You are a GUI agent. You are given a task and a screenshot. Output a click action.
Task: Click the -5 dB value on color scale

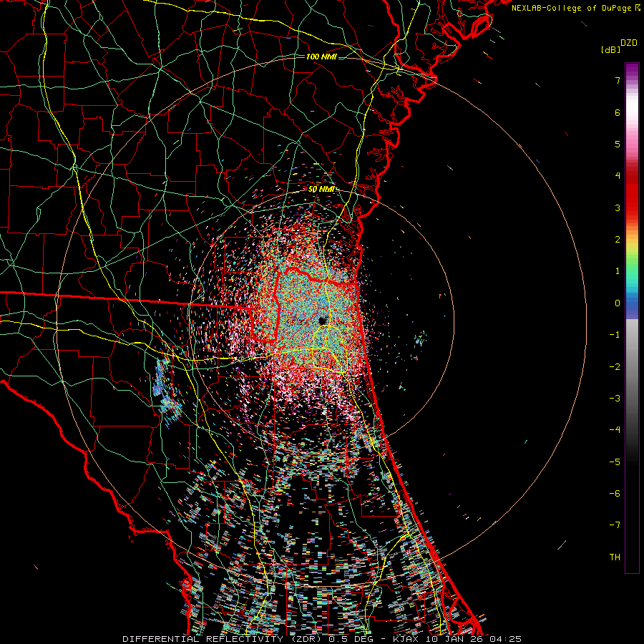pyautogui.click(x=615, y=462)
